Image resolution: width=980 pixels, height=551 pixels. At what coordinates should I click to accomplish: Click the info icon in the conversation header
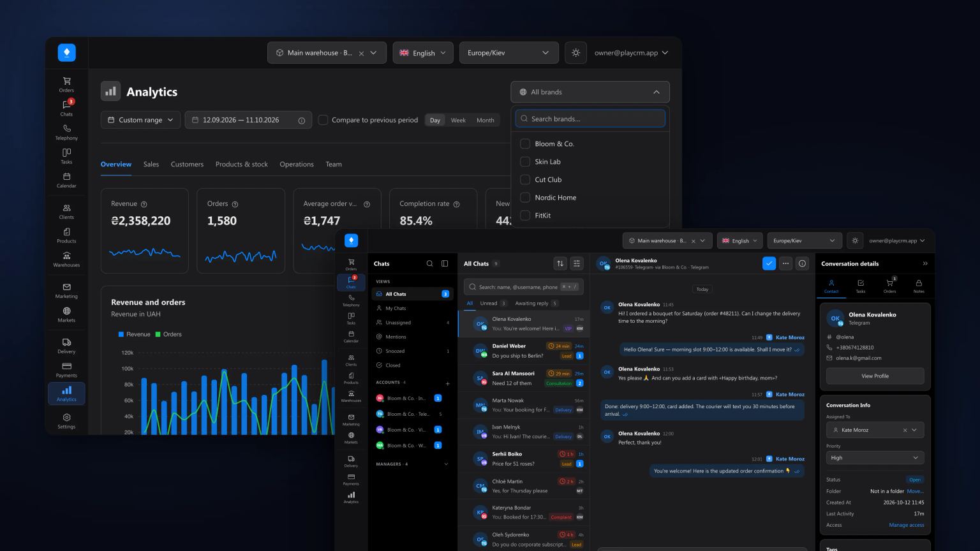803,263
